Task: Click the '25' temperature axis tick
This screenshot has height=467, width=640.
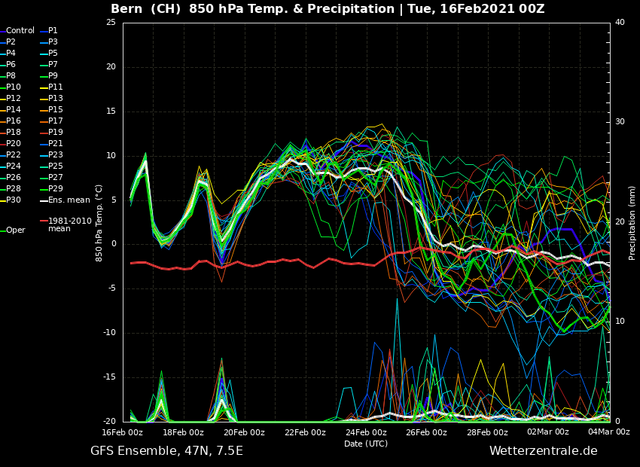Action: point(111,22)
